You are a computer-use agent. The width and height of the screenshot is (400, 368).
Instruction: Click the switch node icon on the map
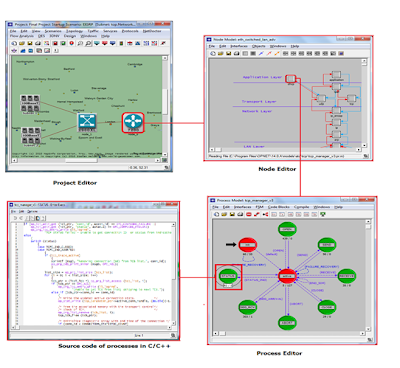click(87, 122)
